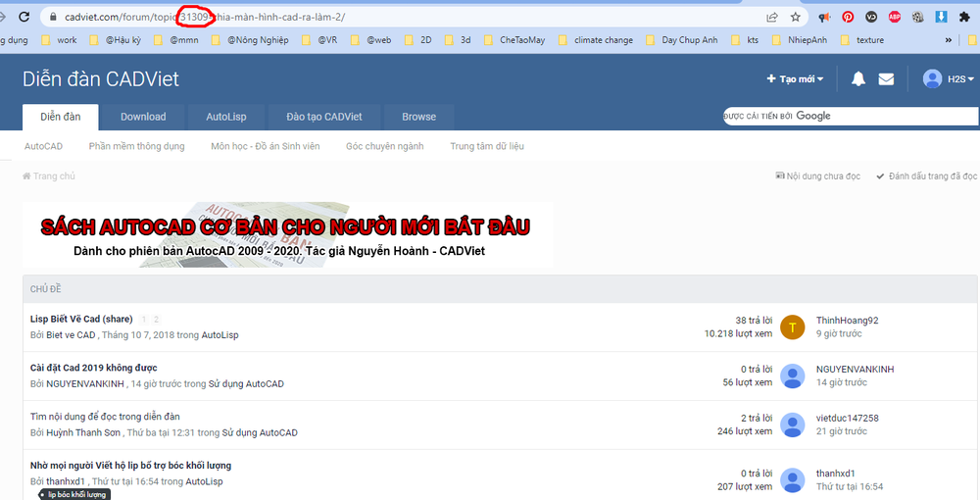Open topic 'Lisp Biết Vẽ Cad (share)'

(81, 319)
